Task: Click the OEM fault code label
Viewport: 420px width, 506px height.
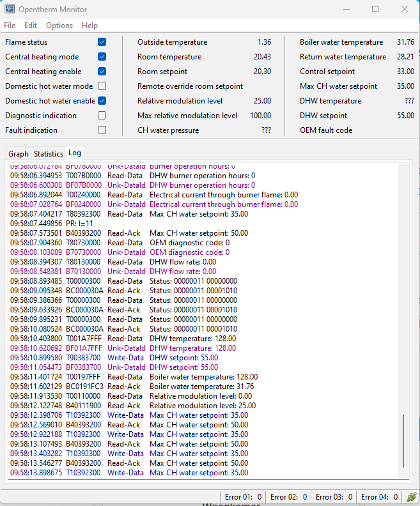Action: coord(326,130)
